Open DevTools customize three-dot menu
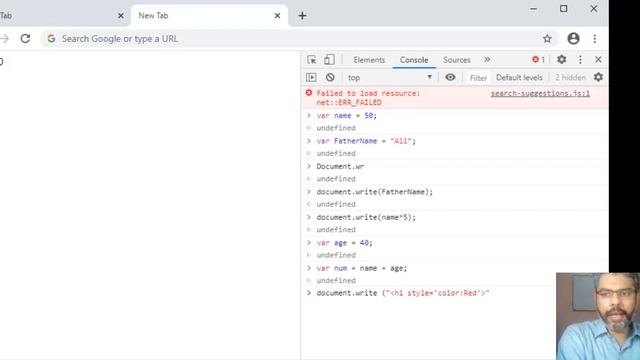 (x=580, y=60)
